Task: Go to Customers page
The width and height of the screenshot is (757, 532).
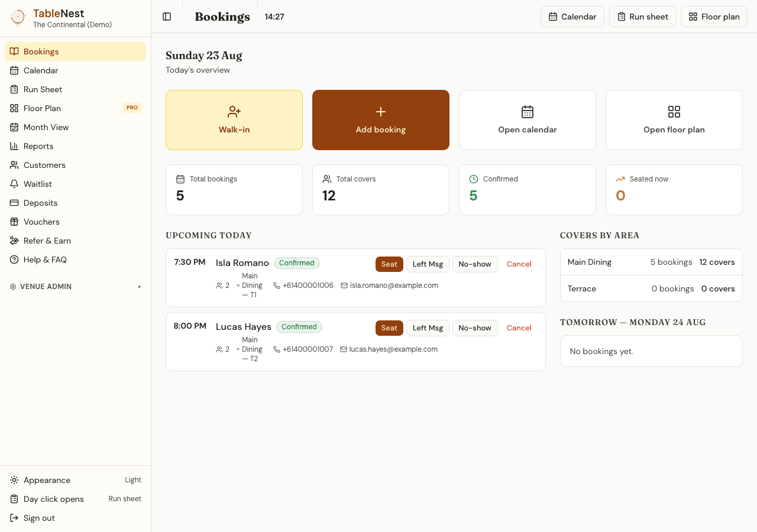Action: [75, 165]
